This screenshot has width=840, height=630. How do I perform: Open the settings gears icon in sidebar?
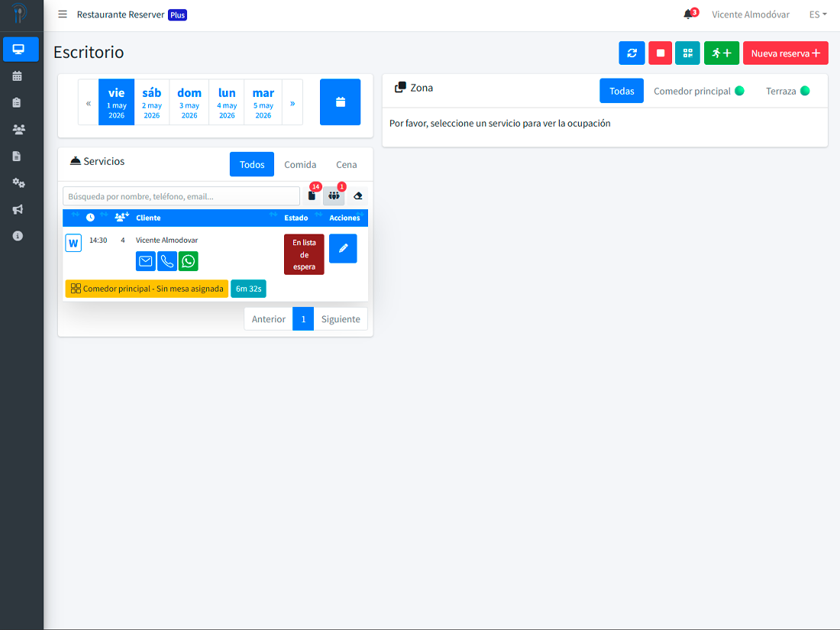19,183
